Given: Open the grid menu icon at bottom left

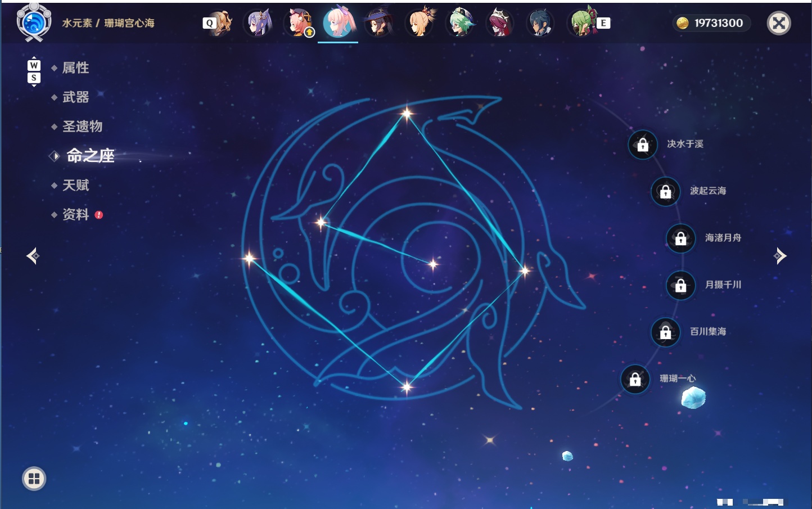Looking at the screenshot, I should (x=34, y=479).
